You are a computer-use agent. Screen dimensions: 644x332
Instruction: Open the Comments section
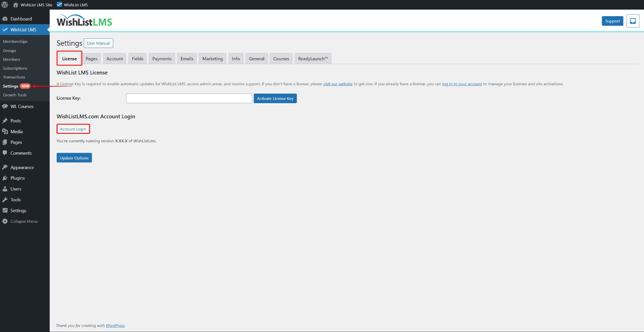click(21, 153)
